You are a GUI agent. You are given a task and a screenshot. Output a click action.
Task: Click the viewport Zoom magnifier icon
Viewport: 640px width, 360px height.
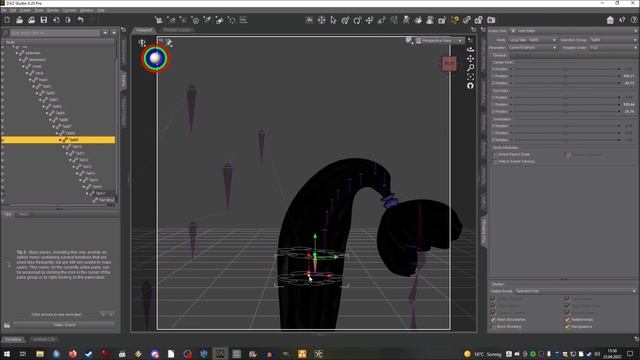[x=470, y=67]
